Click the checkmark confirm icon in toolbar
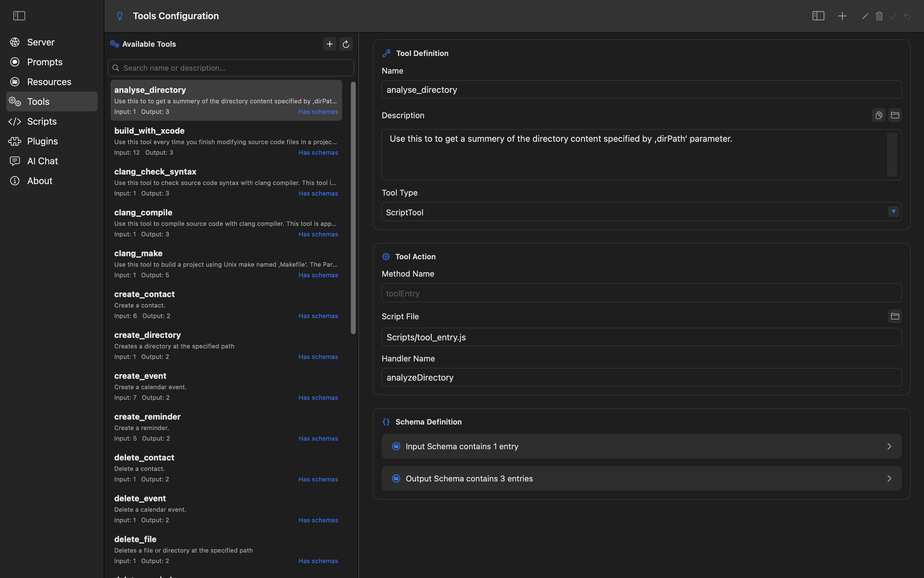This screenshot has height=578, width=924. pyautogui.click(x=893, y=16)
